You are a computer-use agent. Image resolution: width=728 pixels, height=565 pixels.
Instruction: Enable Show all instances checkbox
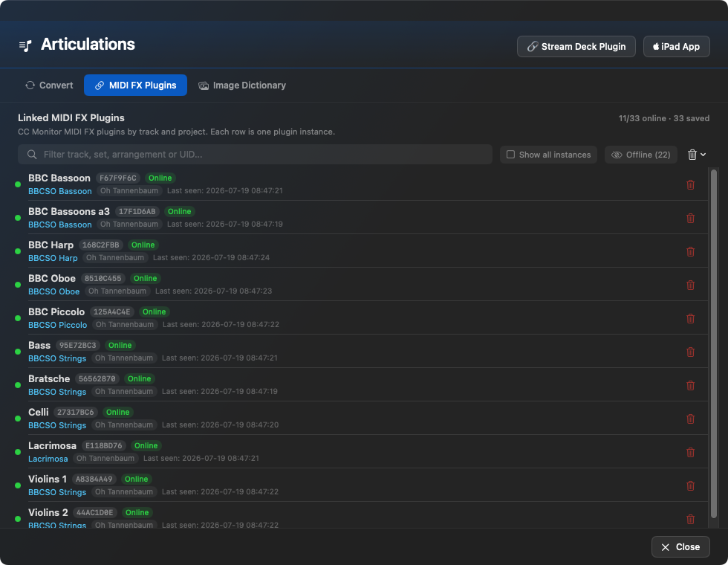510,155
